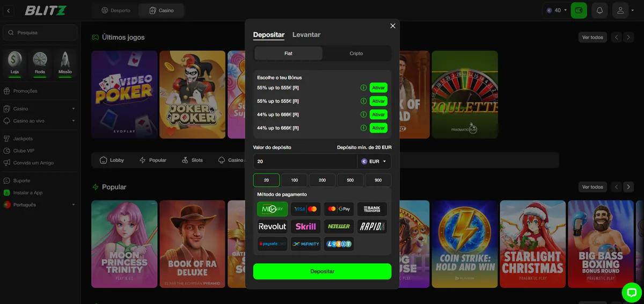Go to previous Popular games page

[616, 187]
